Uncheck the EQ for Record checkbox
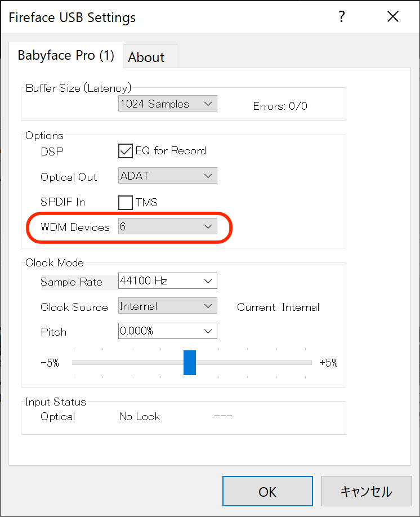The image size is (420, 517). tap(125, 151)
